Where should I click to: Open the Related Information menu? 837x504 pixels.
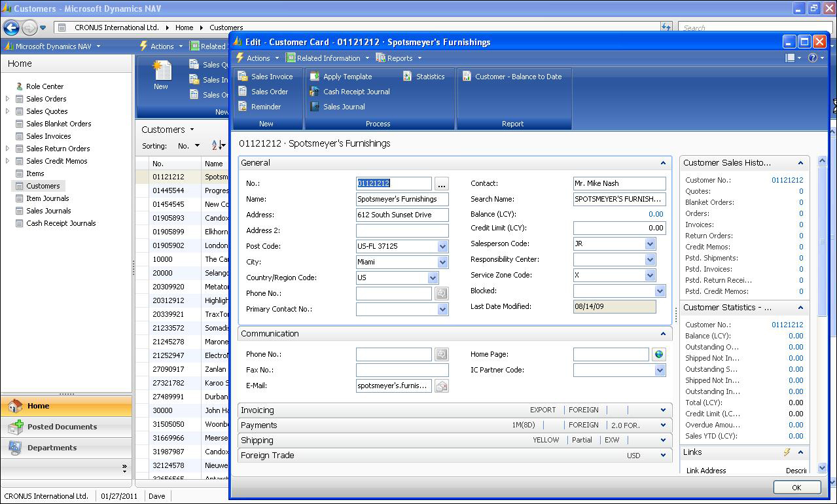pyautogui.click(x=327, y=58)
